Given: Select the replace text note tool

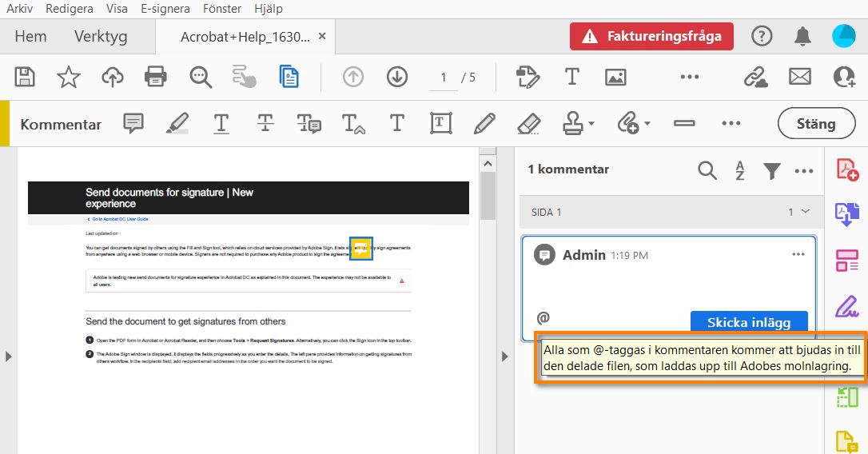Looking at the screenshot, I should (x=309, y=123).
